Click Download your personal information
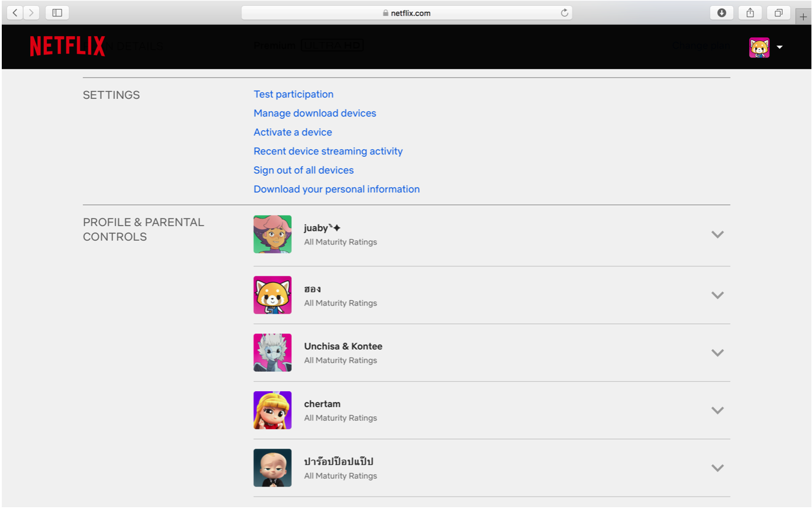Screen dimensions: 812x509 (337, 189)
